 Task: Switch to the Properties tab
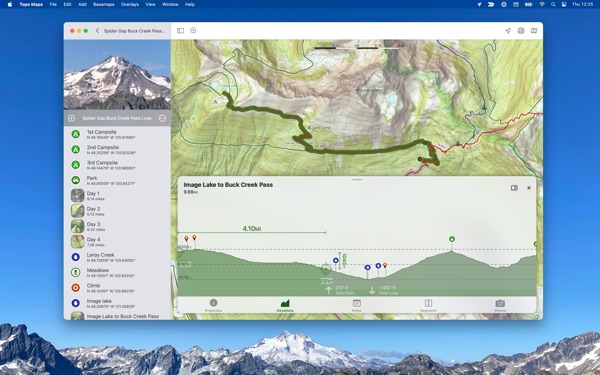tap(214, 305)
